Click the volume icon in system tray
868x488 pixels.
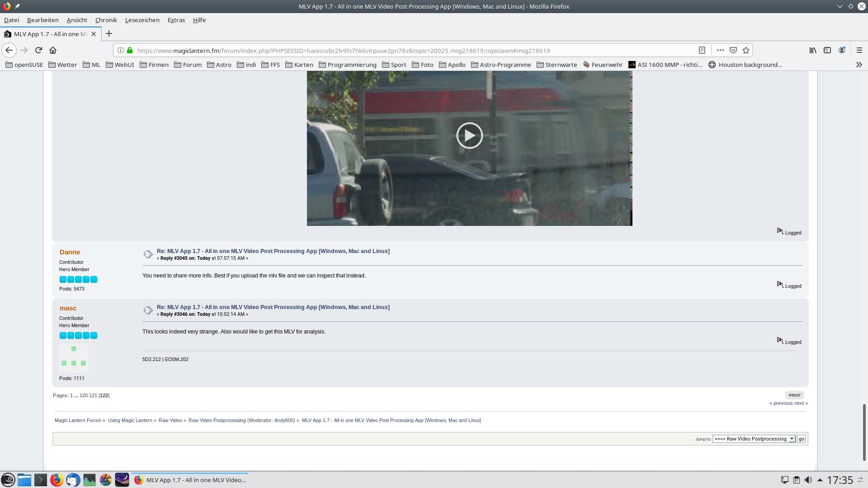pyautogui.click(x=808, y=480)
